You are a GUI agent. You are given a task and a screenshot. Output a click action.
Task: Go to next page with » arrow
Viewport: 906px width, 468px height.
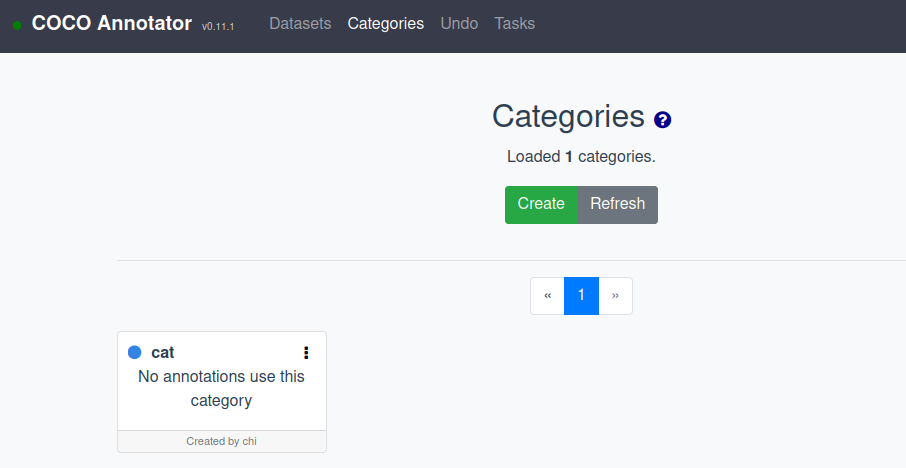tap(615, 296)
